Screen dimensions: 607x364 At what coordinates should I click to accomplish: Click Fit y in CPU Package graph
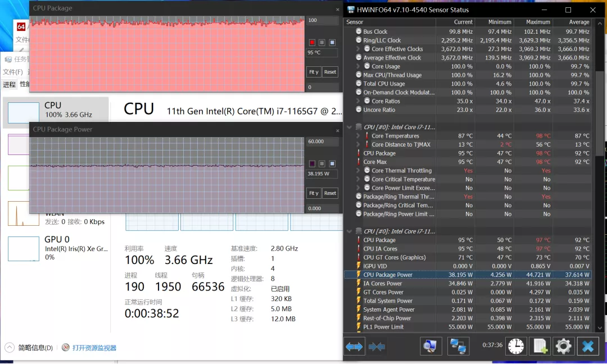point(314,72)
